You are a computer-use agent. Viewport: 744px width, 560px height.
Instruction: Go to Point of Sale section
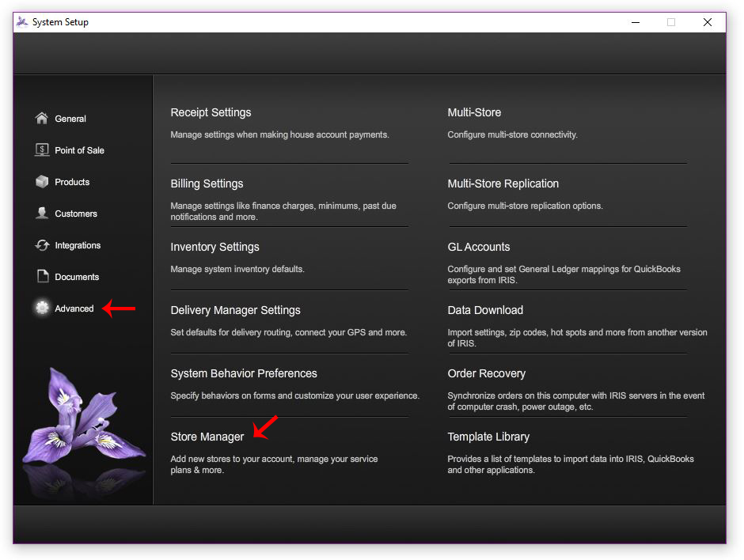coord(79,150)
